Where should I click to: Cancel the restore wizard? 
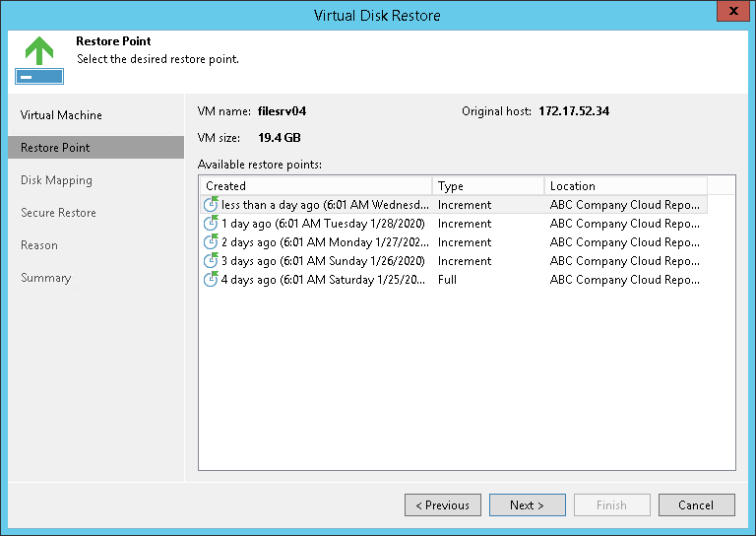pos(696,505)
